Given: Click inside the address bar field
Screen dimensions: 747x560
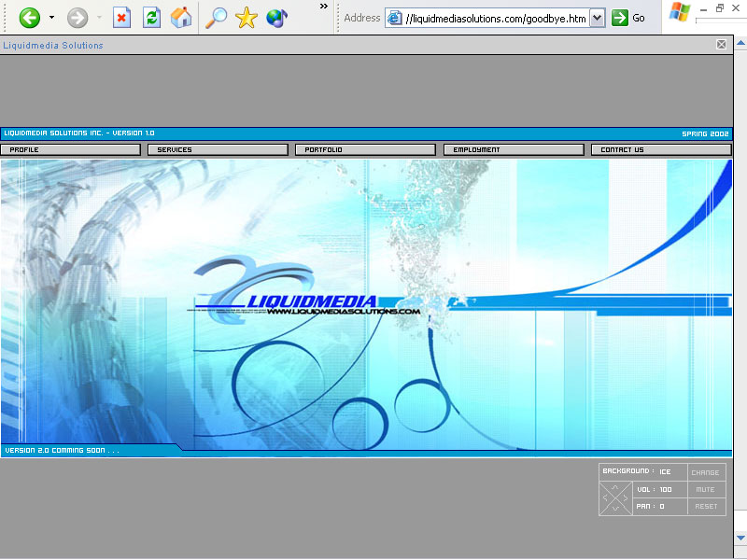Looking at the screenshot, I should [495, 17].
